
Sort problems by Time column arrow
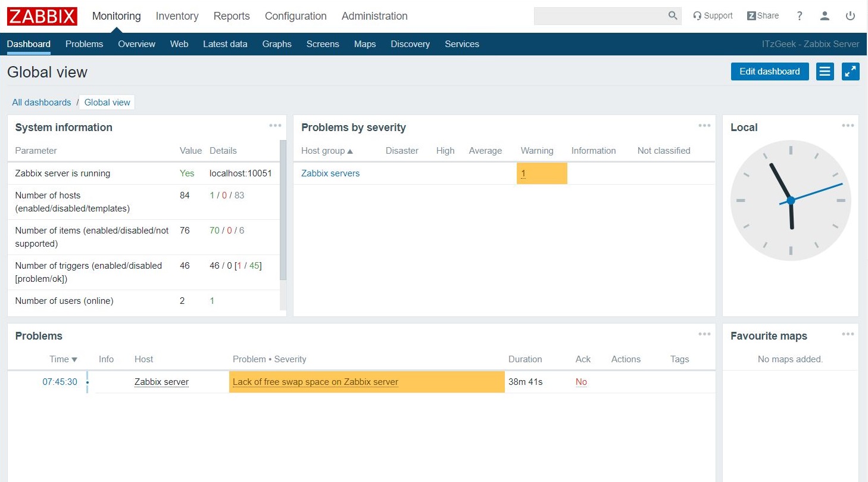point(74,360)
